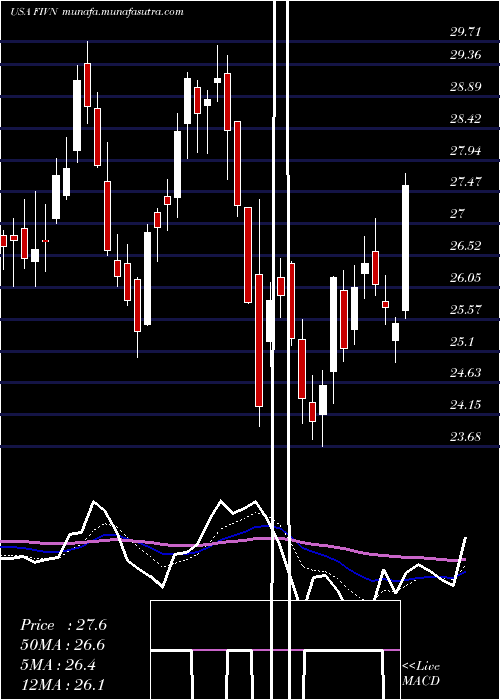Screen dimensions: 500x700
Task: Click the latest tall white candlestick near 27.47
Action: pos(405,246)
